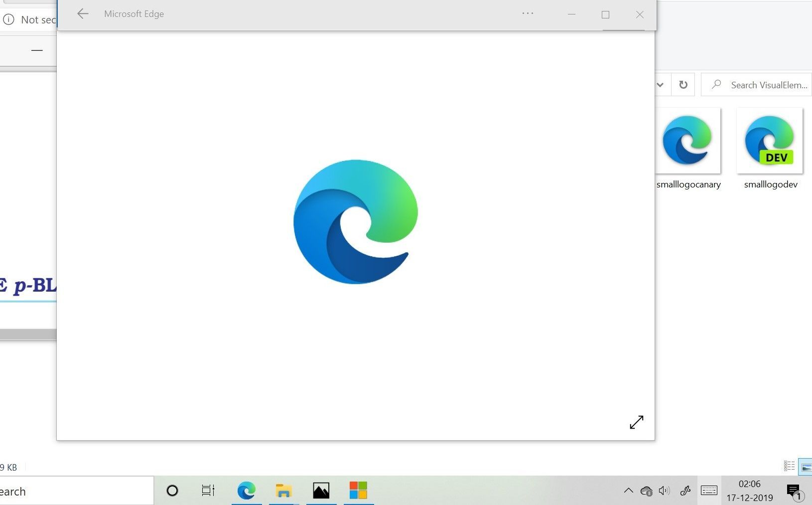Select the smalllogodev thumbnail
812x505 pixels.
(769, 141)
